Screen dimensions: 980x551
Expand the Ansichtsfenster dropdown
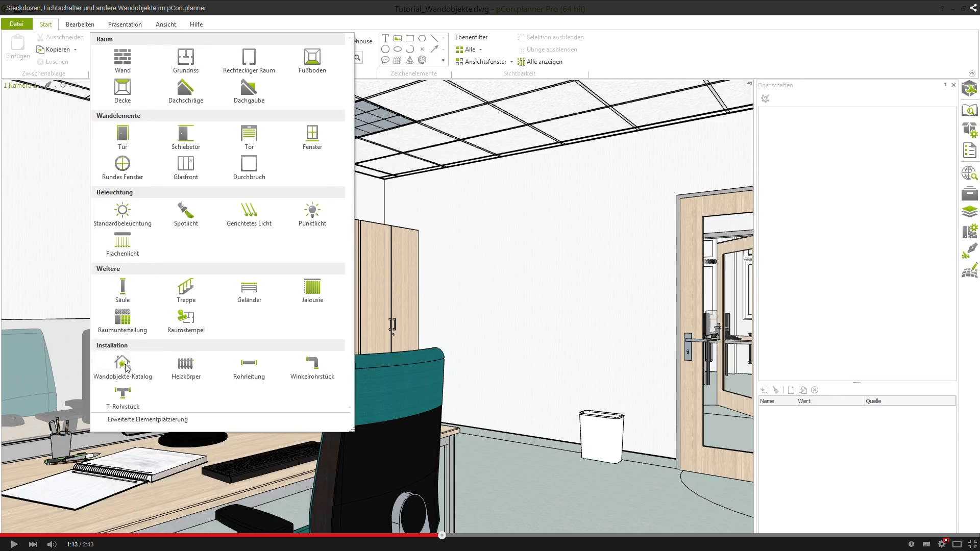[x=511, y=62]
